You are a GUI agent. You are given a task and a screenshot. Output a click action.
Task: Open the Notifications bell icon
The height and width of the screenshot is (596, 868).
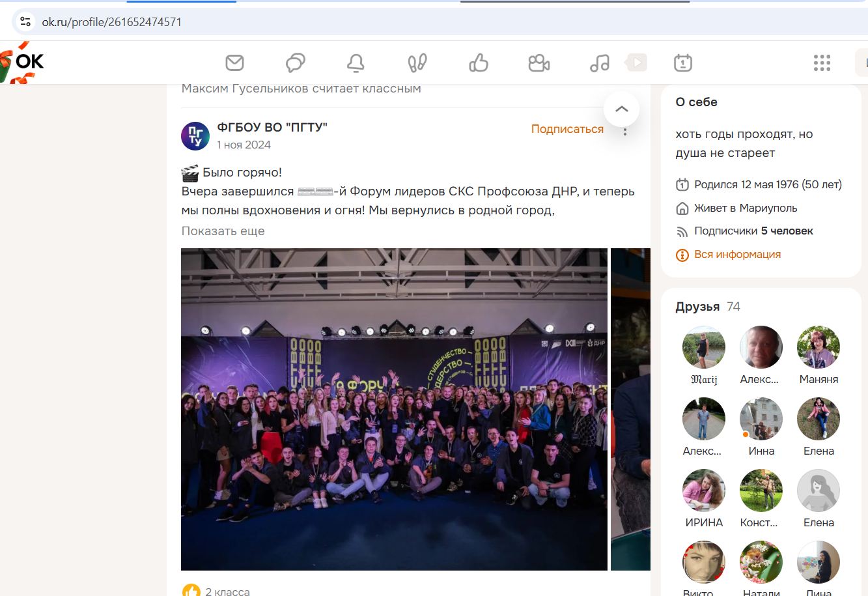coord(356,63)
